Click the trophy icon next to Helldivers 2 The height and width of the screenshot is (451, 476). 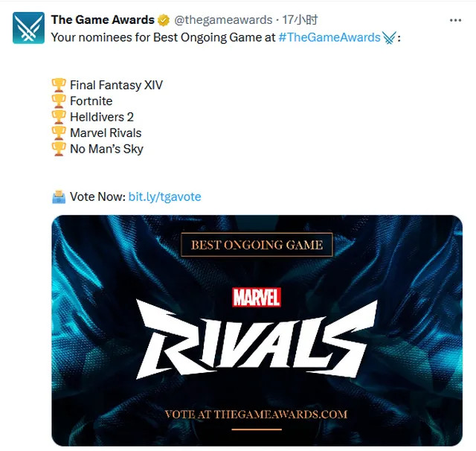click(x=59, y=117)
